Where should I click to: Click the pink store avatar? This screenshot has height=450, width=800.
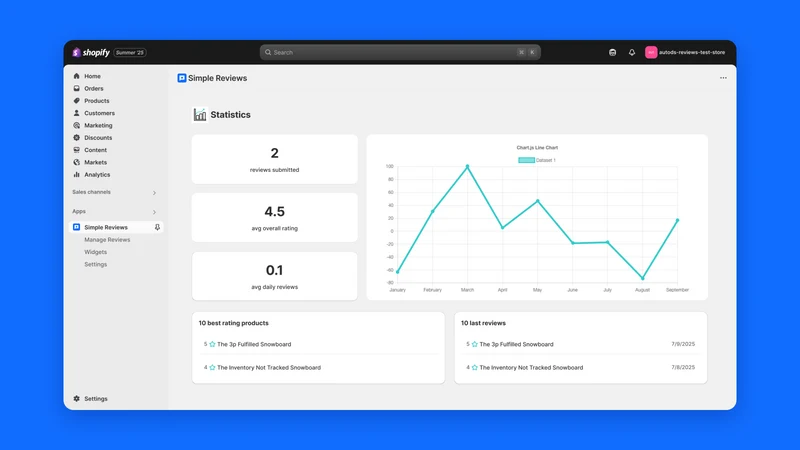point(651,52)
